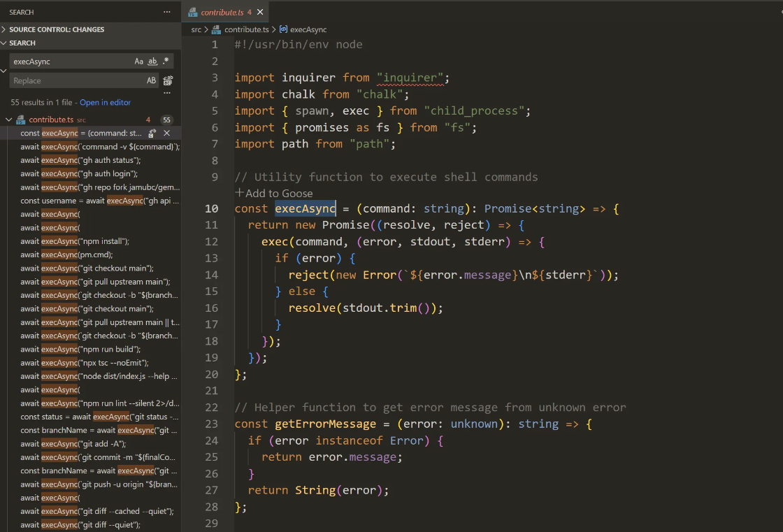Toggle Preserve Case in Replace field
Viewport: 783px width, 532px height.
(152, 81)
